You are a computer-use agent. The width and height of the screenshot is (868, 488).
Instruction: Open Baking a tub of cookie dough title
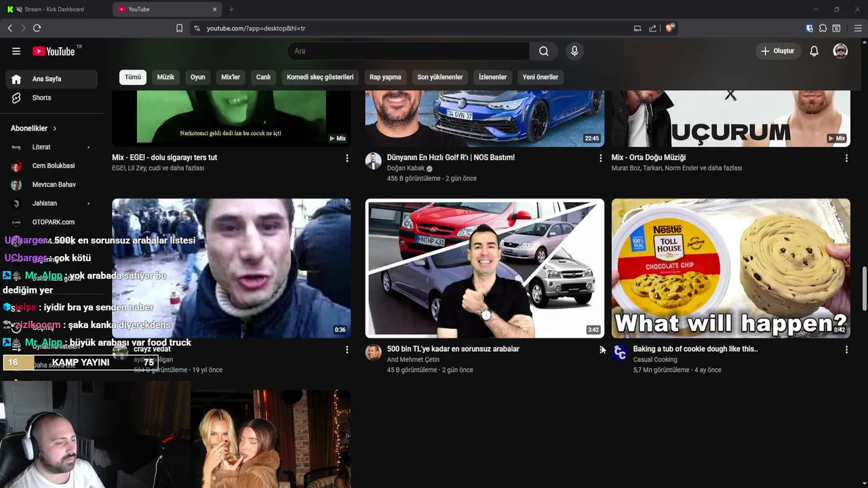695,349
